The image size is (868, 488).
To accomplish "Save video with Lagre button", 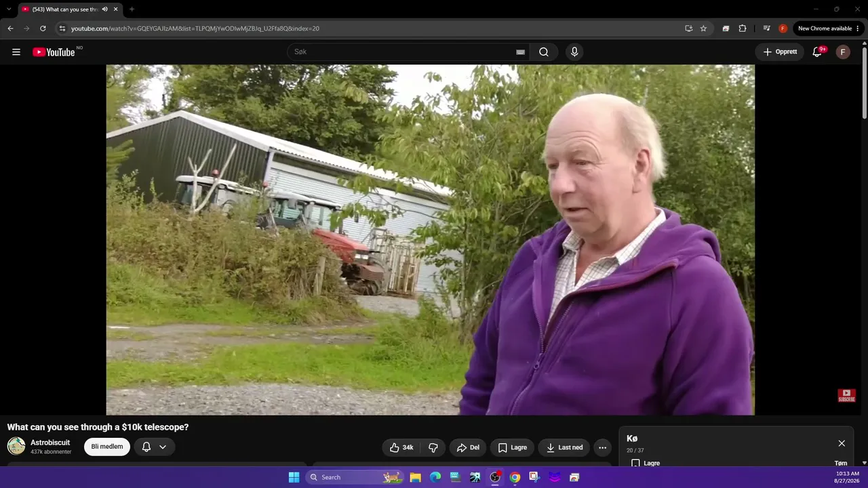I will (x=512, y=447).
